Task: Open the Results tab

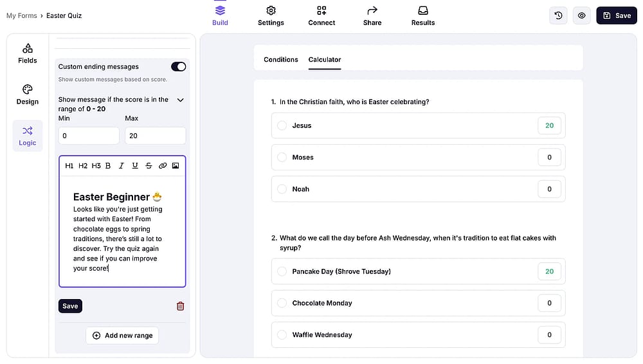Action: pos(423,16)
